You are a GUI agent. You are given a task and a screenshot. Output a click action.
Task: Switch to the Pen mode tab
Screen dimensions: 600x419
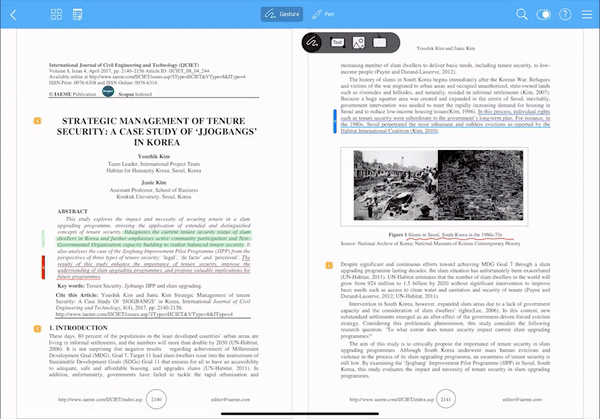pyautogui.click(x=323, y=14)
